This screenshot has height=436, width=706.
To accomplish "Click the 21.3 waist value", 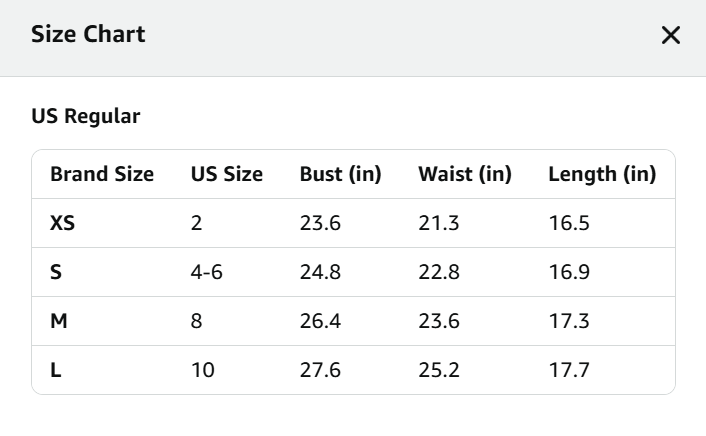I will pos(439,223).
